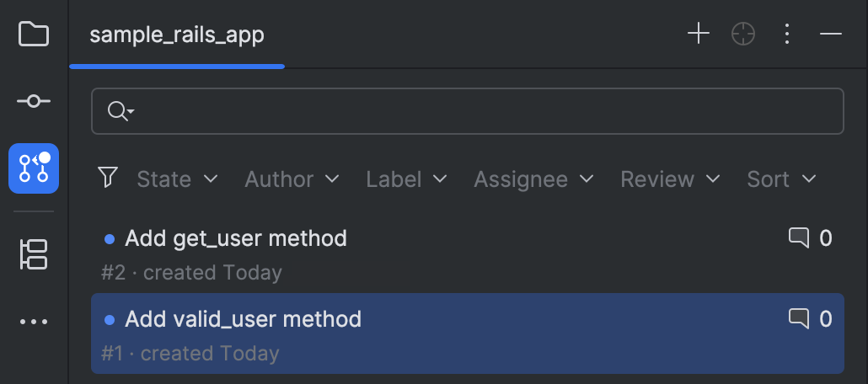Open the Structure tool window
868x384 pixels.
tap(34, 254)
